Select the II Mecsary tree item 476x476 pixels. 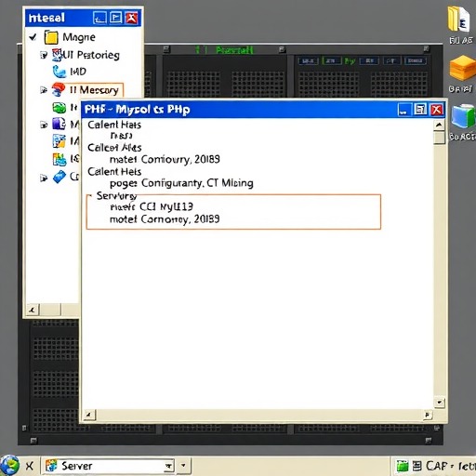tap(94, 90)
